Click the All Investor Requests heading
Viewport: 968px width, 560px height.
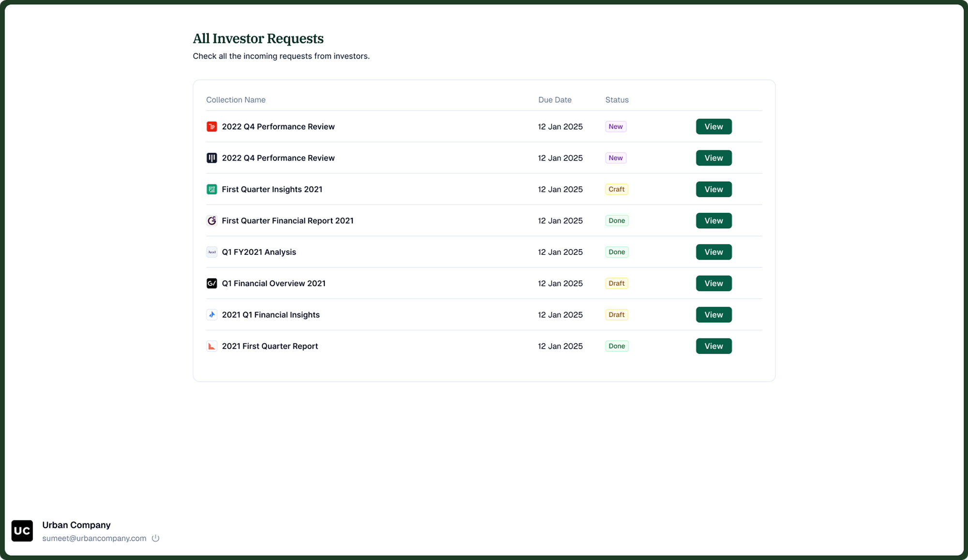[258, 38]
